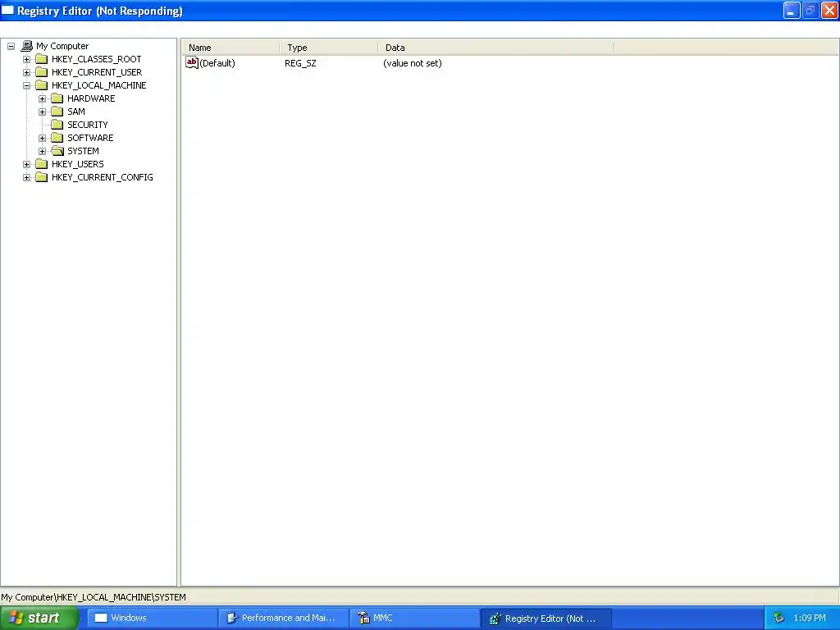
Task: Select the HKEY_USERS key label
Action: click(x=78, y=164)
